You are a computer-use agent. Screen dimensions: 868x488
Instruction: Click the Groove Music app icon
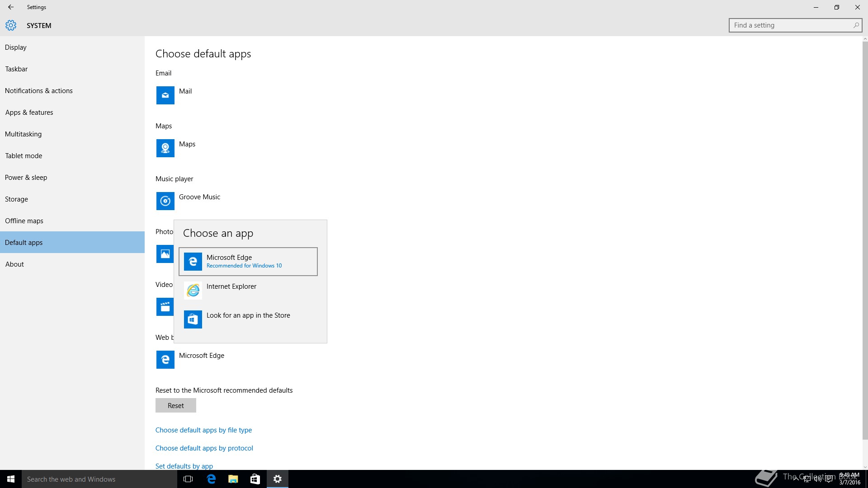click(x=165, y=201)
